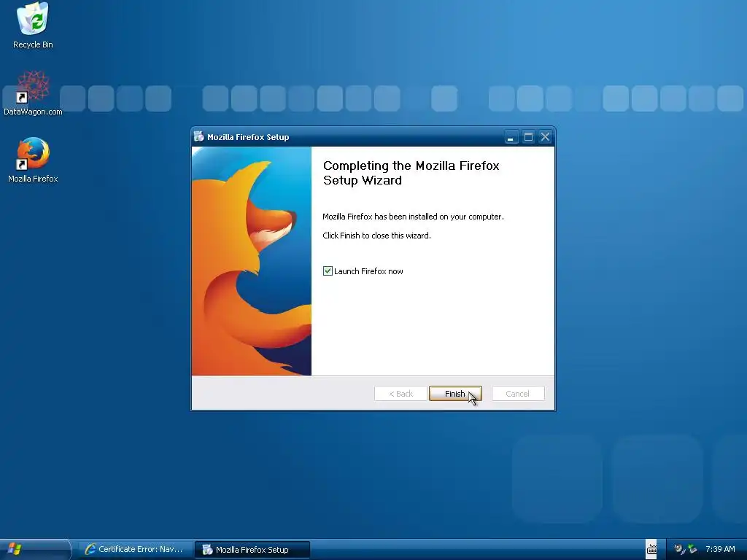Click the Back button in the setup wizard
The image size is (747, 560).
pyautogui.click(x=400, y=393)
